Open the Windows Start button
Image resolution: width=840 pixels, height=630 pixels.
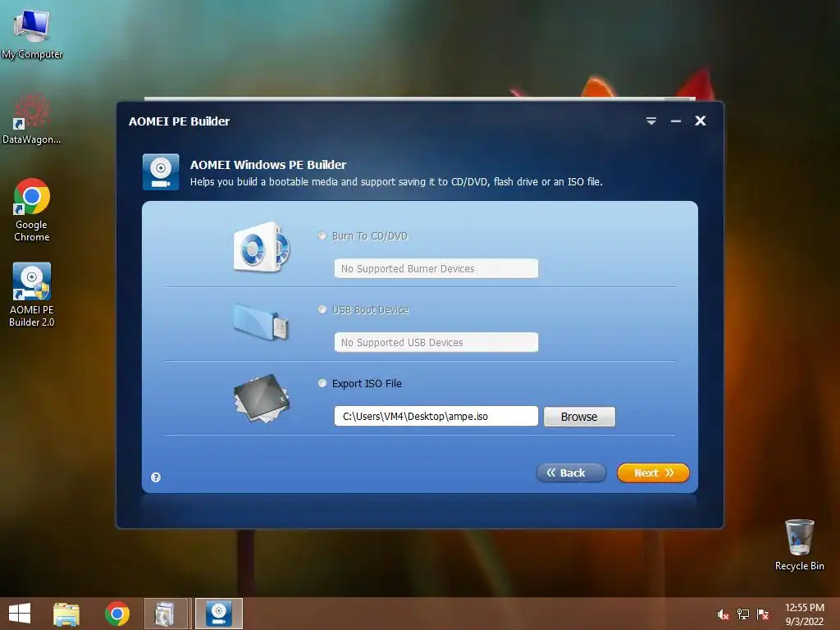[20, 614]
